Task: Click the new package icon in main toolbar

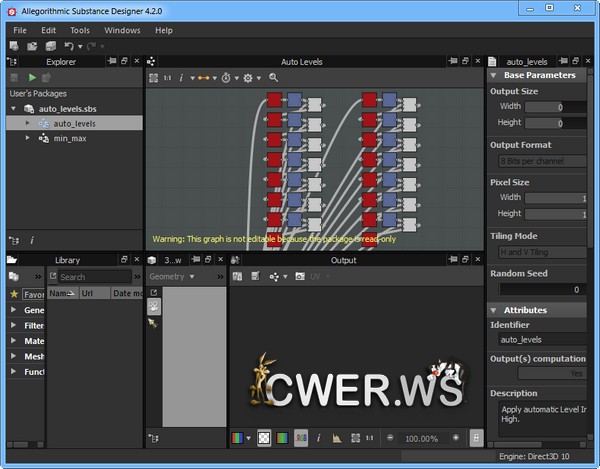Action: pyautogui.click(x=14, y=46)
